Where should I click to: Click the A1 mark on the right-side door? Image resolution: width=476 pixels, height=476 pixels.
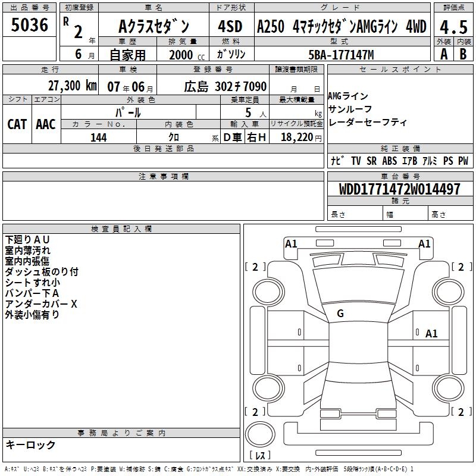coord(431,334)
